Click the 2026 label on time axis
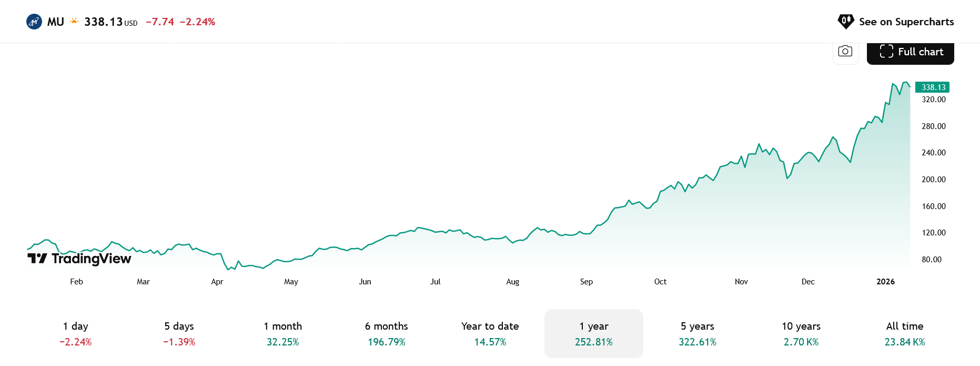This screenshot has width=980, height=366. point(885,282)
